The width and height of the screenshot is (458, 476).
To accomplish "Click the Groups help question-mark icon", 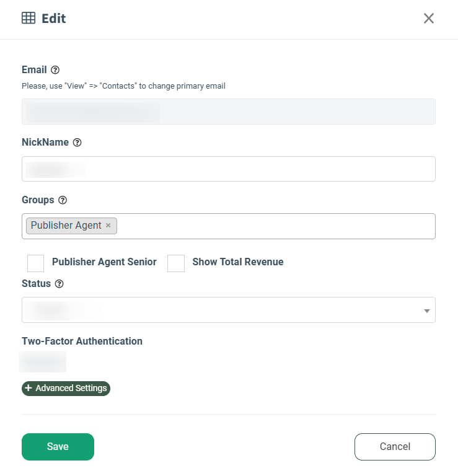I will pyautogui.click(x=63, y=200).
